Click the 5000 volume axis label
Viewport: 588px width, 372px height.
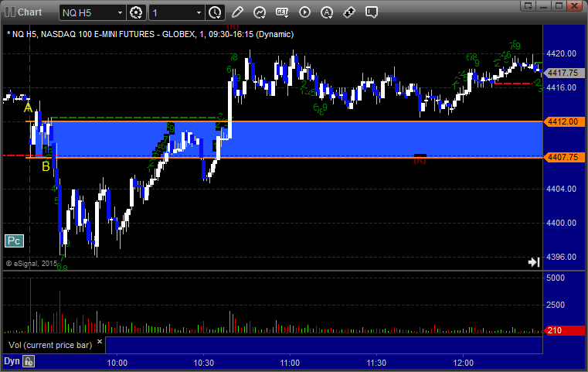pyautogui.click(x=556, y=278)
